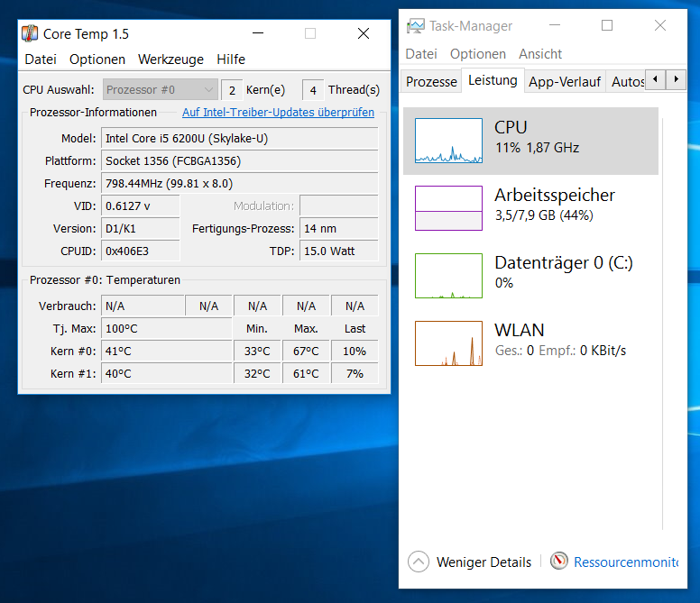Click the Kern(e) count box showing 2
Image resolution: width=700 pixels, height=603 pixels.
click(x=232, y=90)
